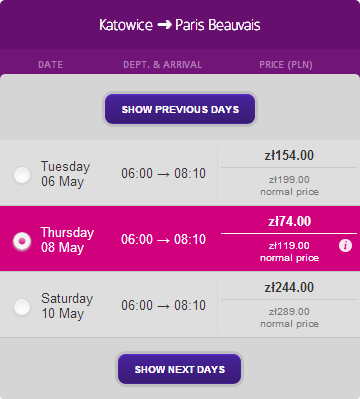Click the 06:00 → 08:10 time on Saturday

tap(163, 306)
